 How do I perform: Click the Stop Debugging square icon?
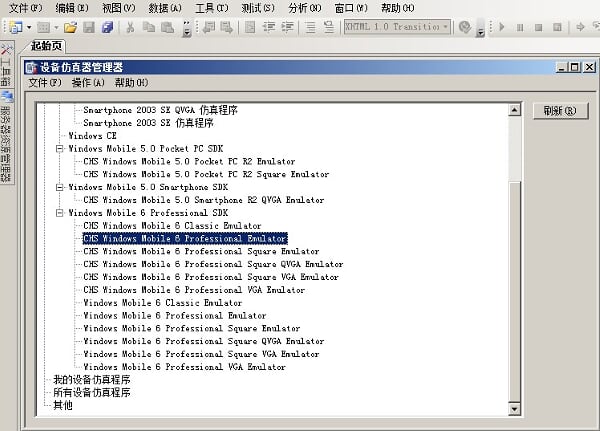[x=538, y=27]
